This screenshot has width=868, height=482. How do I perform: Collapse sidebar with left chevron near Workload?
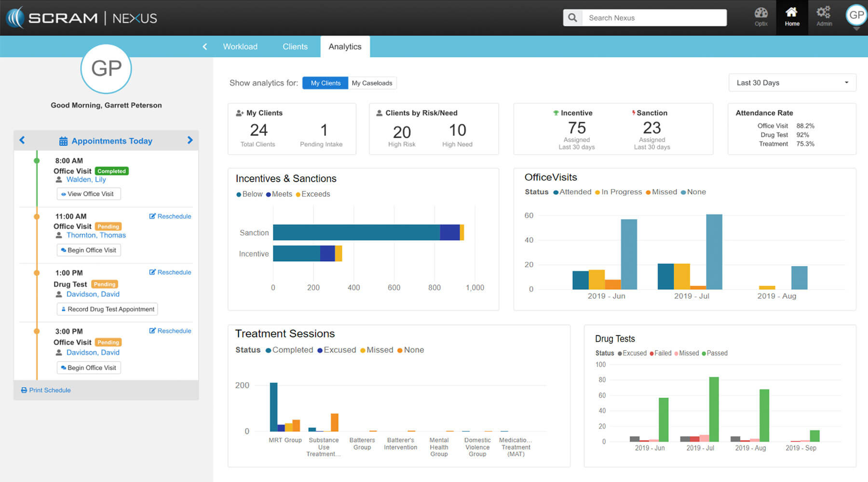(205, 47)
